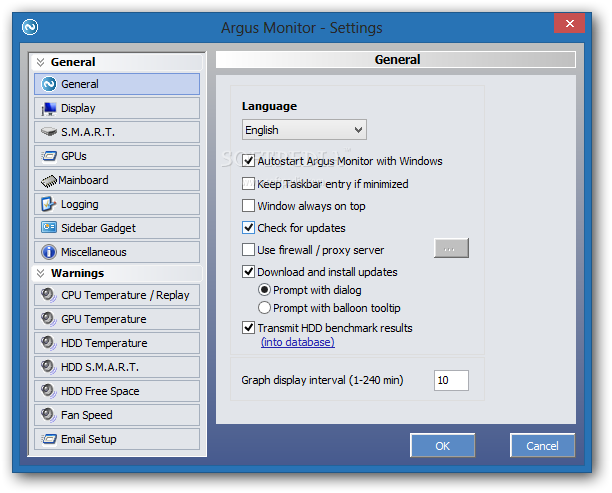Open the General settings page
The height and width of the screenshot is (493, 612).
pyautogui.click(x=117, y=84)
